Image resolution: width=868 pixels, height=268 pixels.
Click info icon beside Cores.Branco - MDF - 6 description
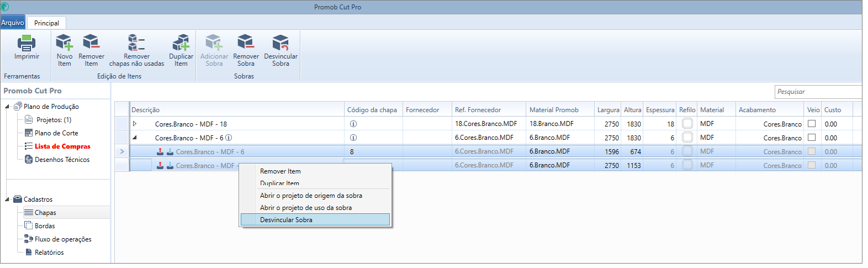pos(229,138)
